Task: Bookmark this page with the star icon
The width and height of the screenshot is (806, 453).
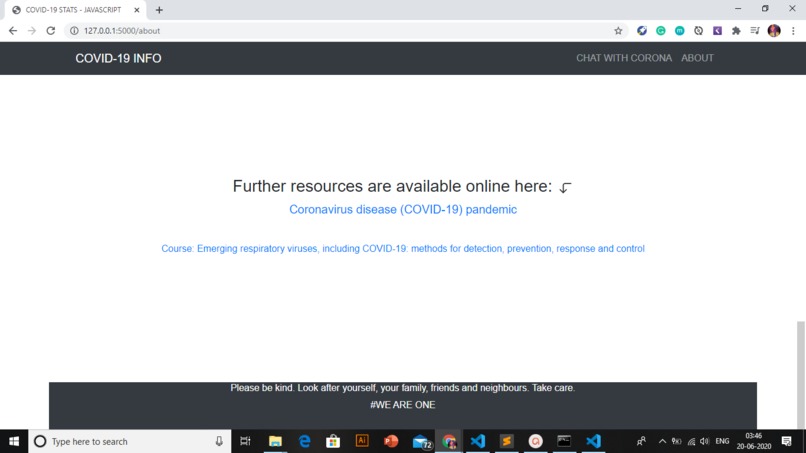Action: pyautogui.click(x=618, y=31)
